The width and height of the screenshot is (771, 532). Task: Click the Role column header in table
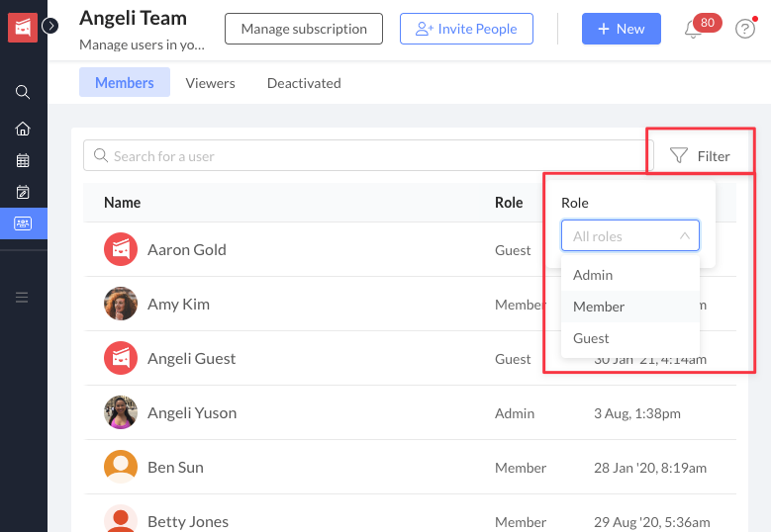tap(509, 203)
